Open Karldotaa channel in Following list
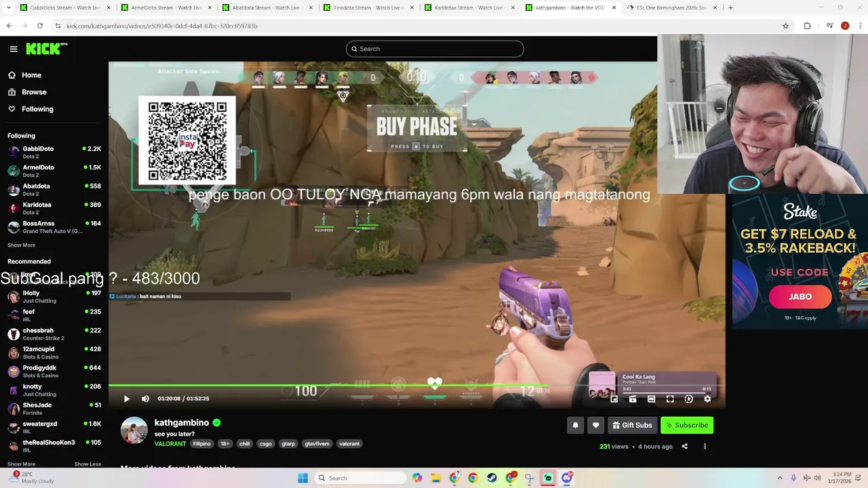This screenshot has height=488, width=868. (54, 208)
